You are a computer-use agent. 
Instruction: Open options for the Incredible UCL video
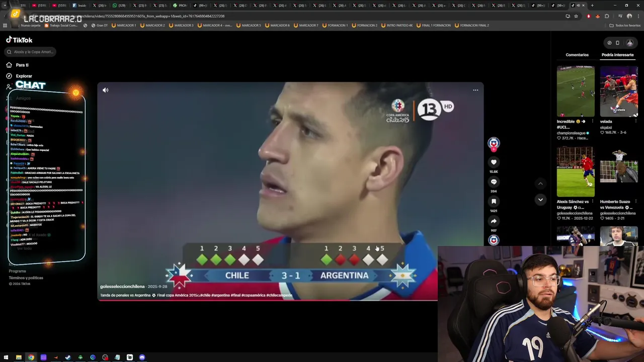pyautogui.click(x=592, y=121)
